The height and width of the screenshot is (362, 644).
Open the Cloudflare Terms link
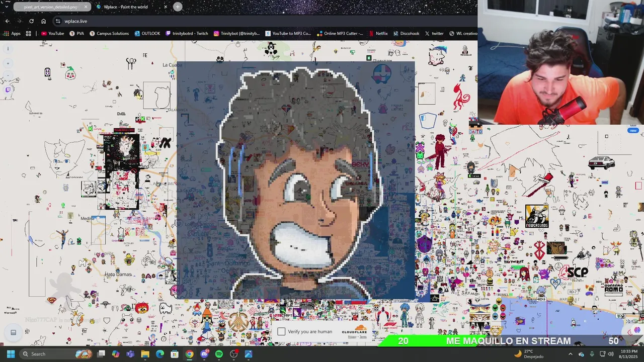pyautogui.click(x=363, y=337)
